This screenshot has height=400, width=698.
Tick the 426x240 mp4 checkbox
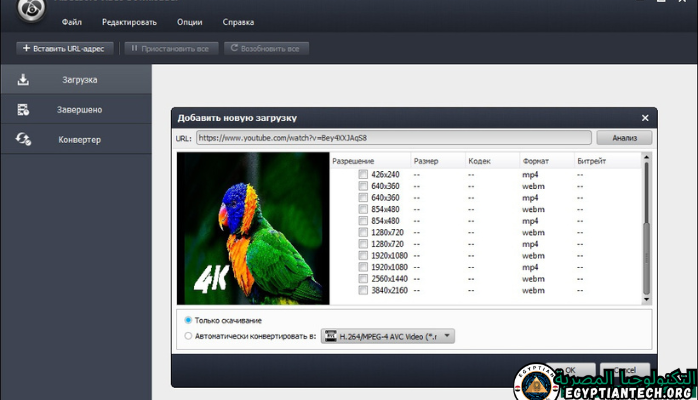coord(363,174)
